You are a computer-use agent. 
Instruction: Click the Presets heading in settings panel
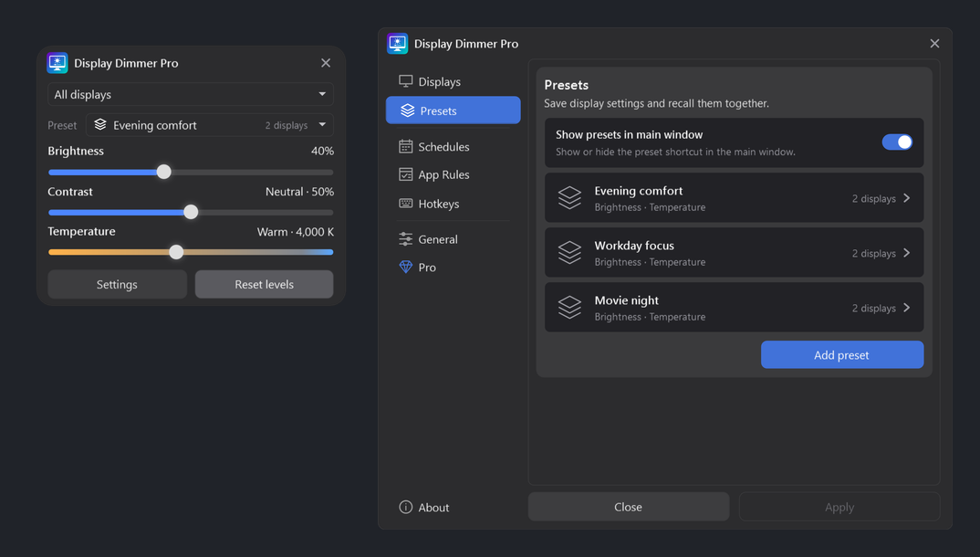(567, 84)
